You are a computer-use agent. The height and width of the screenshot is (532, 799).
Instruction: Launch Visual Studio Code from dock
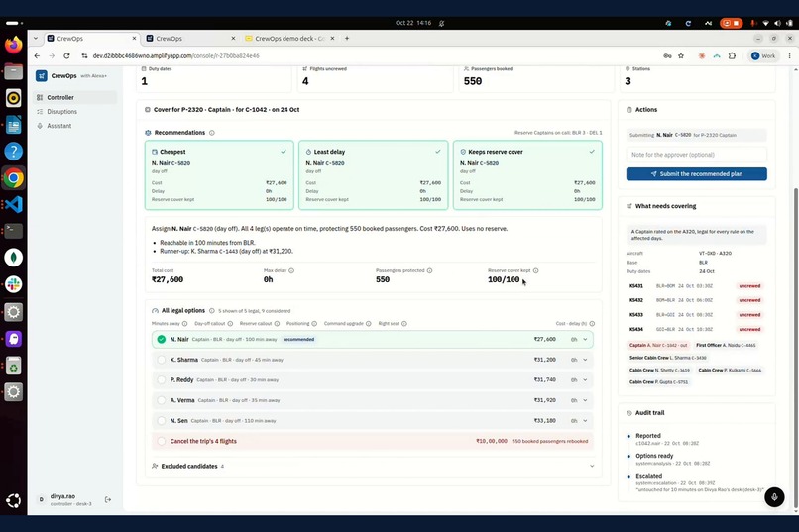tap(14, 204)
